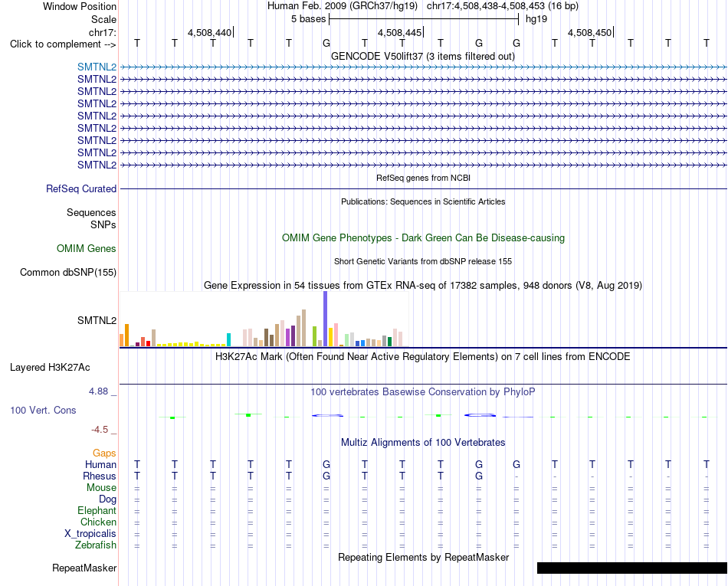The width and height of the screenshot is (728, 586).
Task: Open the OMIM Genes track label
Action: coord(87,248)
